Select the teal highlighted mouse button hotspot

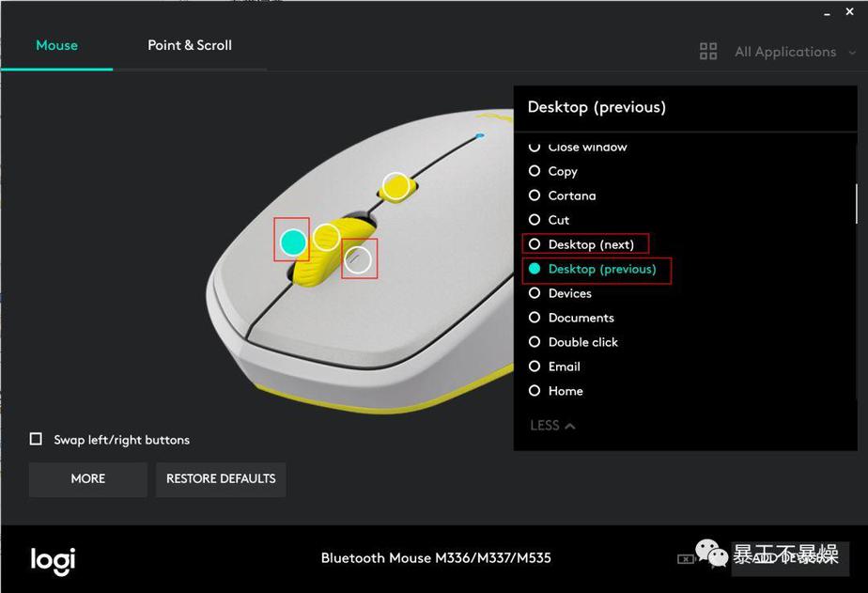(293, 242)
